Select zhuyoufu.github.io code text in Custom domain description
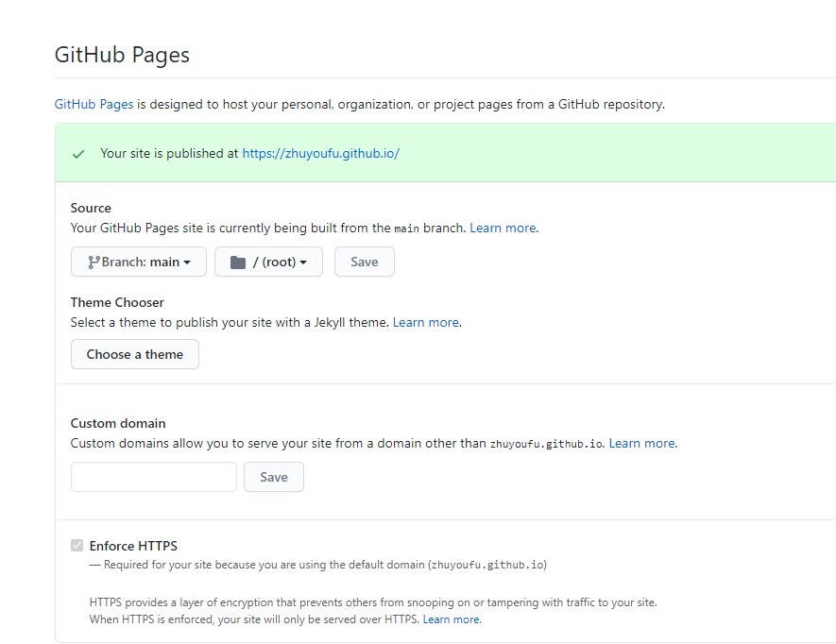Image resolution: width=836 pixels, height=644 pixels. [x=547, y=444]
